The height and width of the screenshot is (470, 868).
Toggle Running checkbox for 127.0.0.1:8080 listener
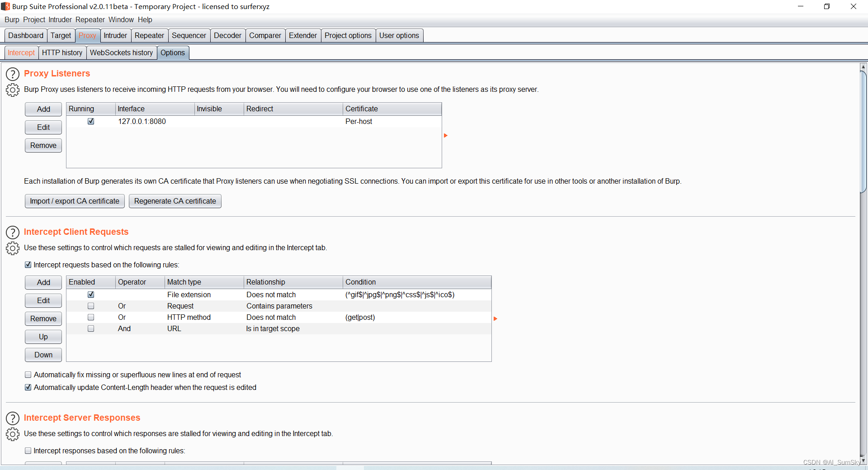pyautogui.click(x=91, y=121)
